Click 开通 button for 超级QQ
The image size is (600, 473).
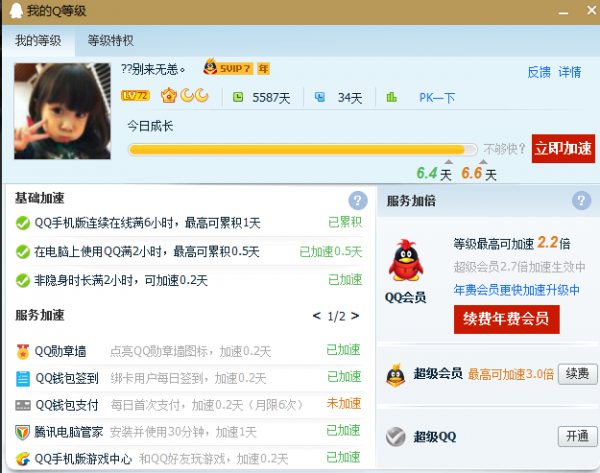click(x=577, y=436)
